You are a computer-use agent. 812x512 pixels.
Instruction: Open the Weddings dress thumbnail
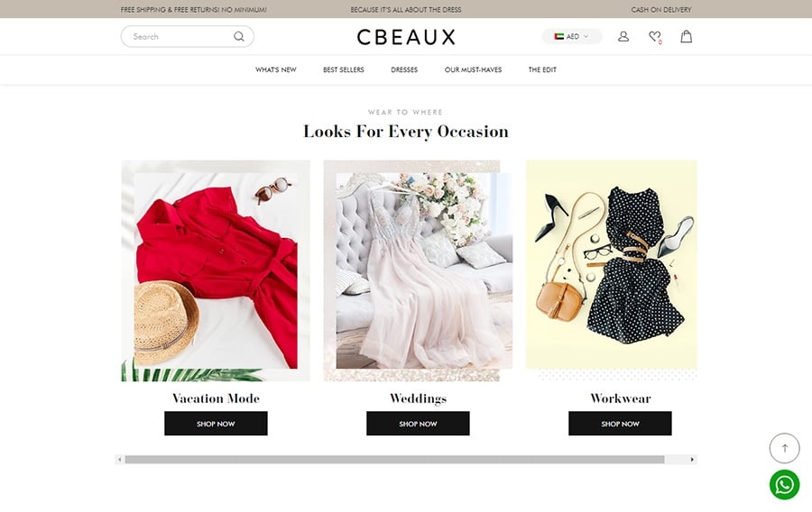click(x=418, y=270)
